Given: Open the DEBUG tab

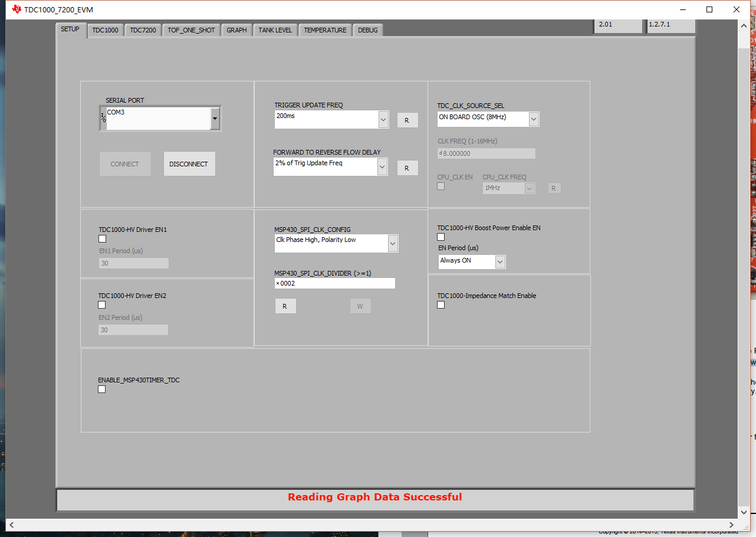Looking at the screenshot, I should click(368, 30).
